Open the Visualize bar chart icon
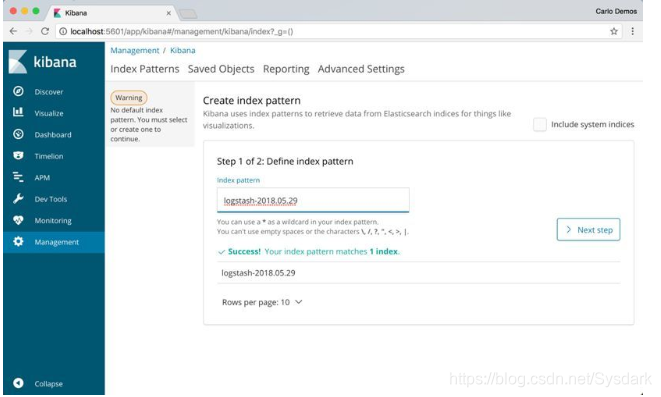The image size is (661, 397). click(x=18, y=112)
